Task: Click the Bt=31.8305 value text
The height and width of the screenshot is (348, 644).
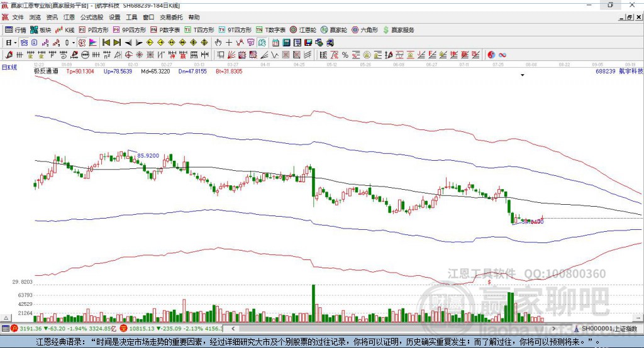Action: click(x=229, y=71)
